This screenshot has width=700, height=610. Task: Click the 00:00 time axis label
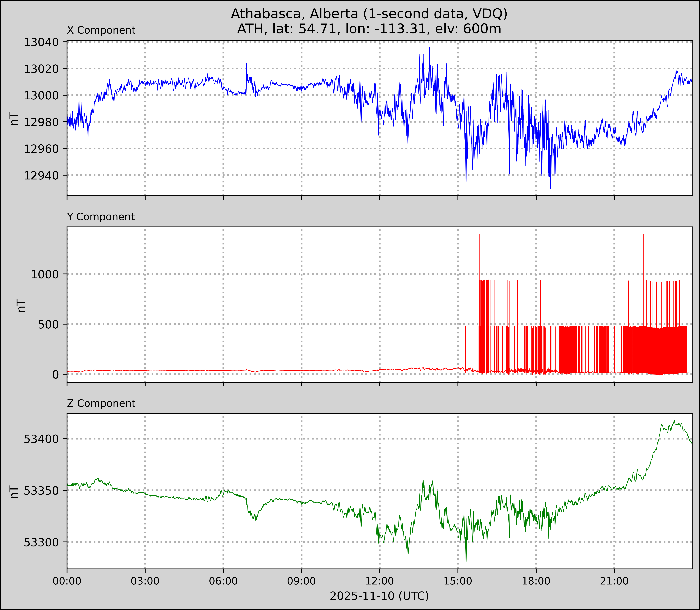(67, 581)
